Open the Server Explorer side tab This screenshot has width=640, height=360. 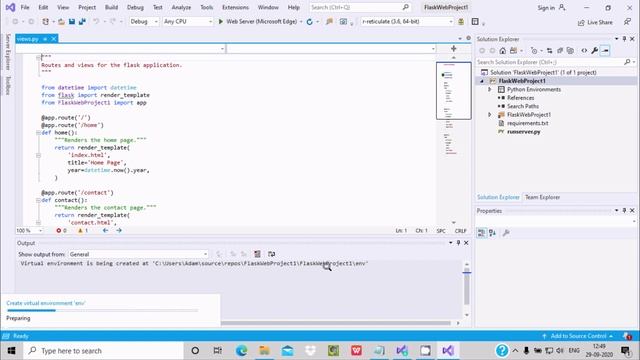pyautogui.click(x=7, y=52)
